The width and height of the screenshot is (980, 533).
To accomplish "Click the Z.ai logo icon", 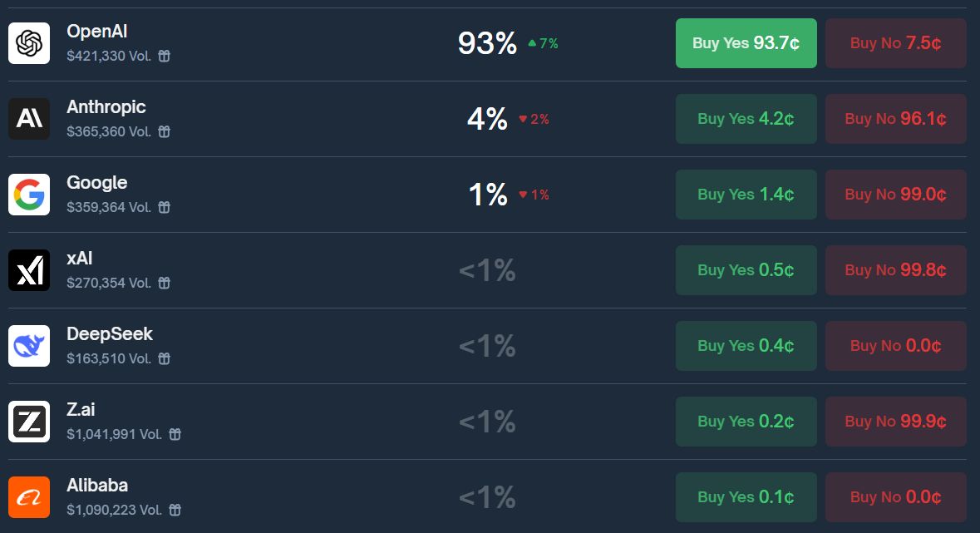I will (29, 422).
